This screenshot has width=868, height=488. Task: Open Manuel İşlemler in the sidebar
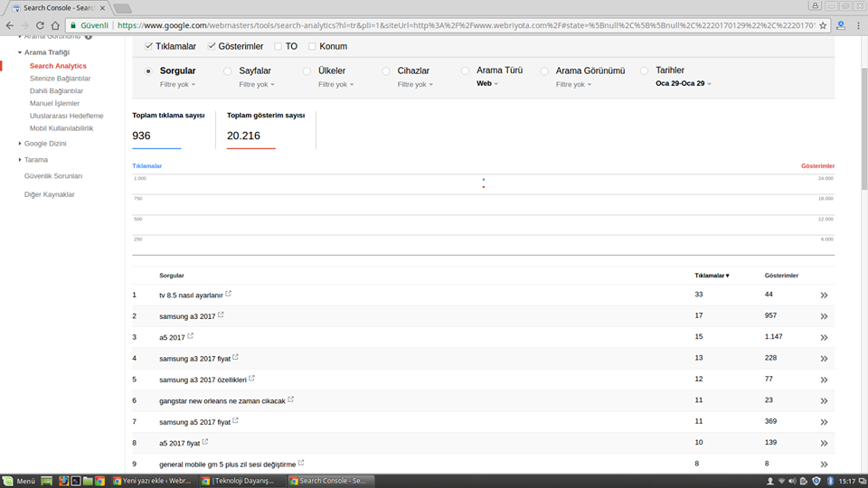[x=55, y=103]
